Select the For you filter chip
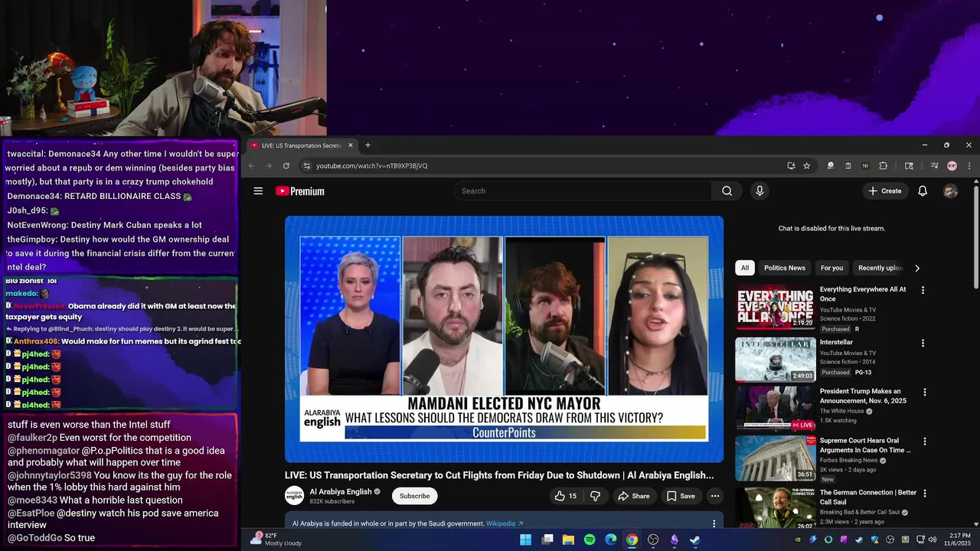Screen dimensions: 980x551 831,268
